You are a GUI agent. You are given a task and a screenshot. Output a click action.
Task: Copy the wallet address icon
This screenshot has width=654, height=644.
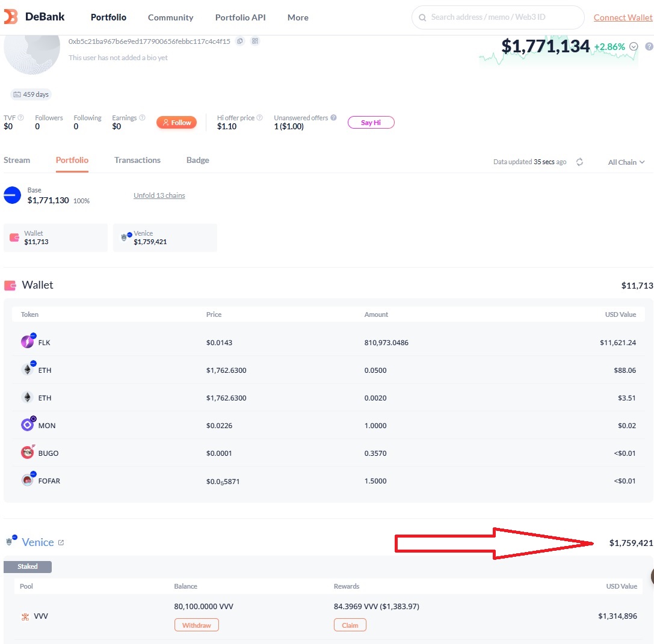pyautogui.click(x=240, y=41)
